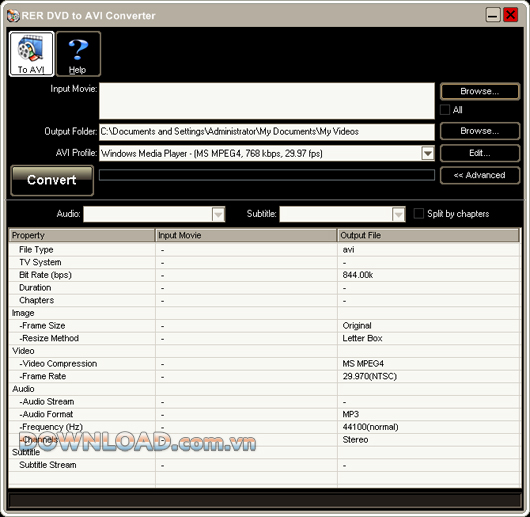The width and height of the screenshot is (530, 517).
Task: Select the -Audio Stream row
Action: pyautogui.click(x=264, y=402)
